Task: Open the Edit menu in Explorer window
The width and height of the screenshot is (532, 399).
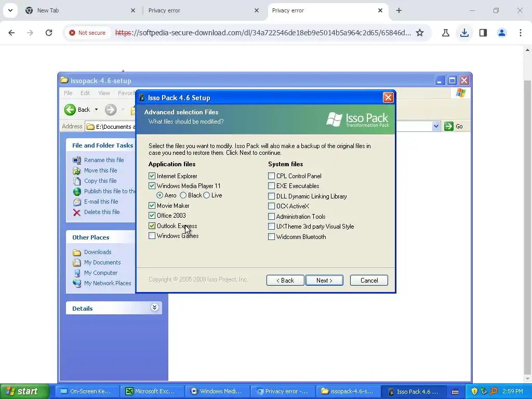Action: (x=85, y=93)
